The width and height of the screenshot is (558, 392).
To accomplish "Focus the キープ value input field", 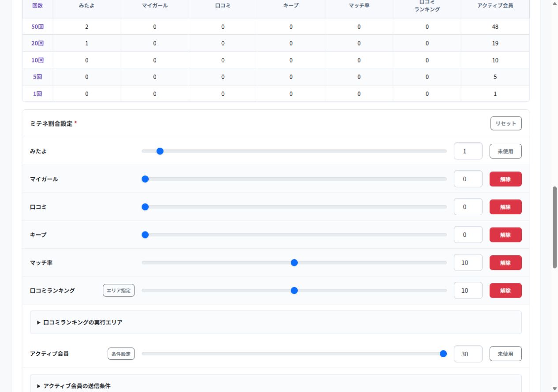I will 468,235.
